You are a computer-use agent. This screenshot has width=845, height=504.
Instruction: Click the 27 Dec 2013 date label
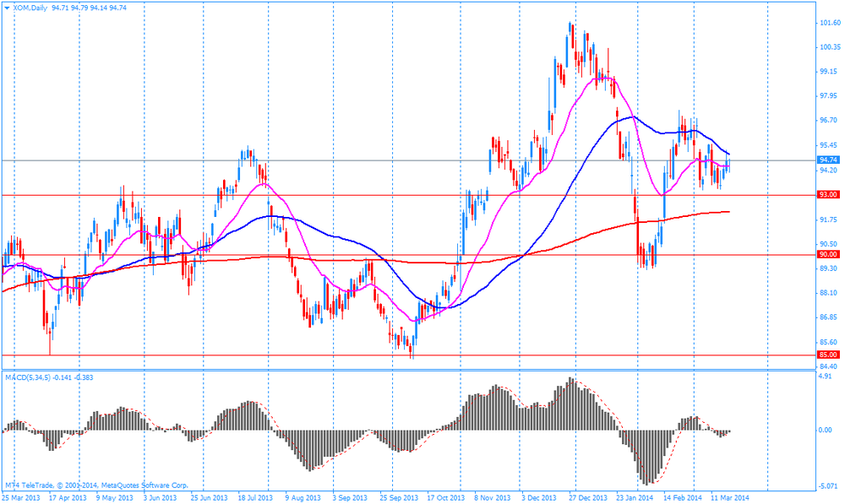pos(588,497)
